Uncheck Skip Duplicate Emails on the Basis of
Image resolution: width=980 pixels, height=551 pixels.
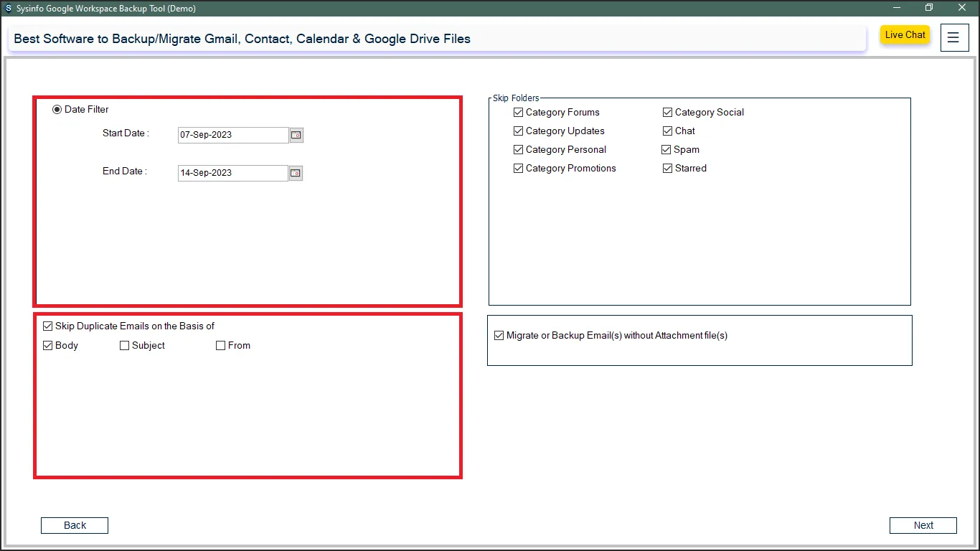click(49, 326)
